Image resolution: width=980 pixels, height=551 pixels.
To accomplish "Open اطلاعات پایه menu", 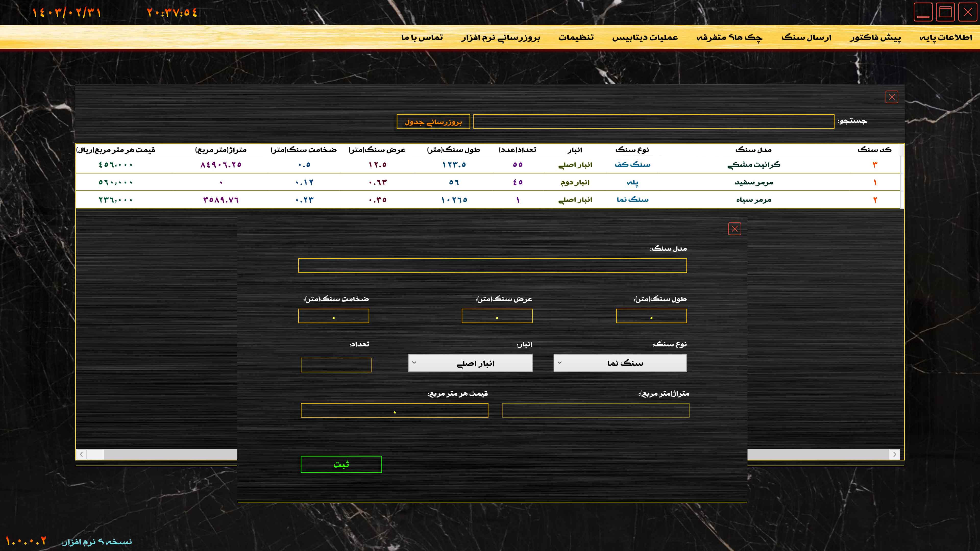I will coord(946,37).
